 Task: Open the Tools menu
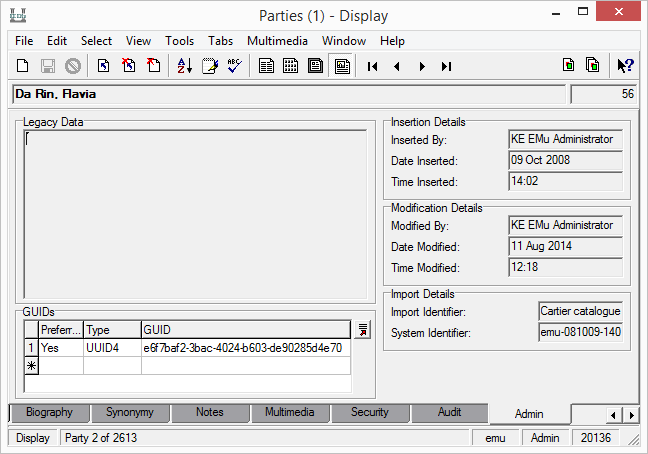180,41
